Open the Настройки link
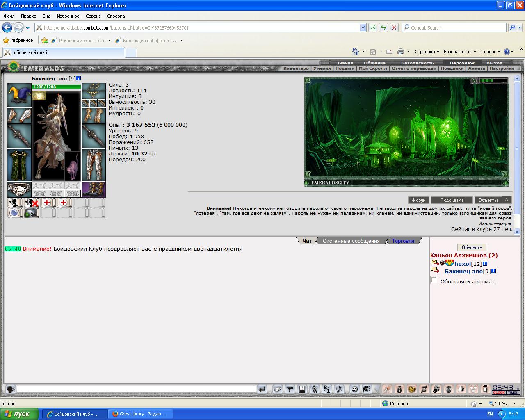 (x=501, y=68)
